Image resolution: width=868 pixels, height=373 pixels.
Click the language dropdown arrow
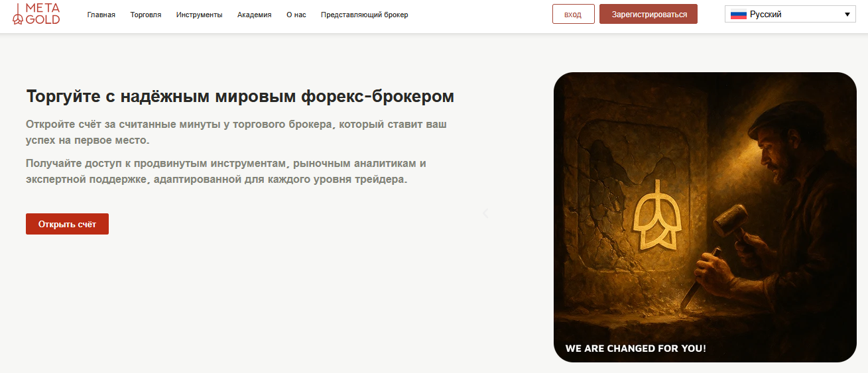[848, 15]
